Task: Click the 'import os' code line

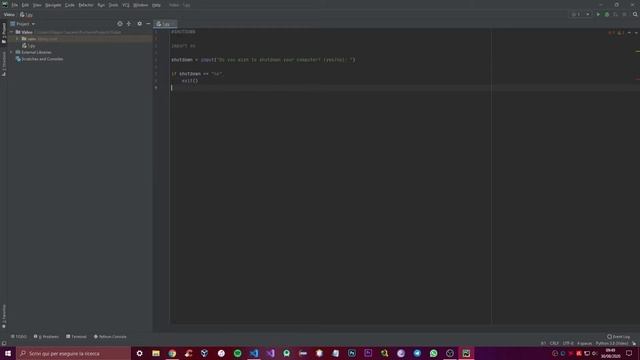Action: 183,46
